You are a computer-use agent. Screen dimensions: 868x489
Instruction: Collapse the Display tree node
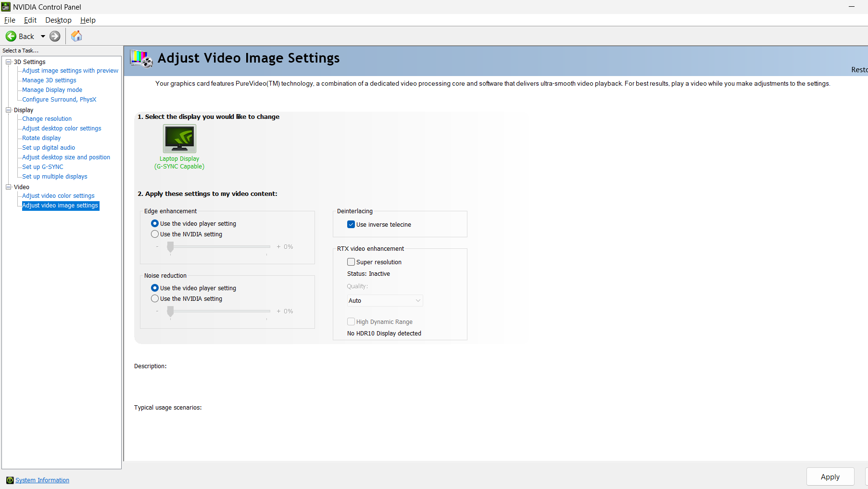(8, 110)
